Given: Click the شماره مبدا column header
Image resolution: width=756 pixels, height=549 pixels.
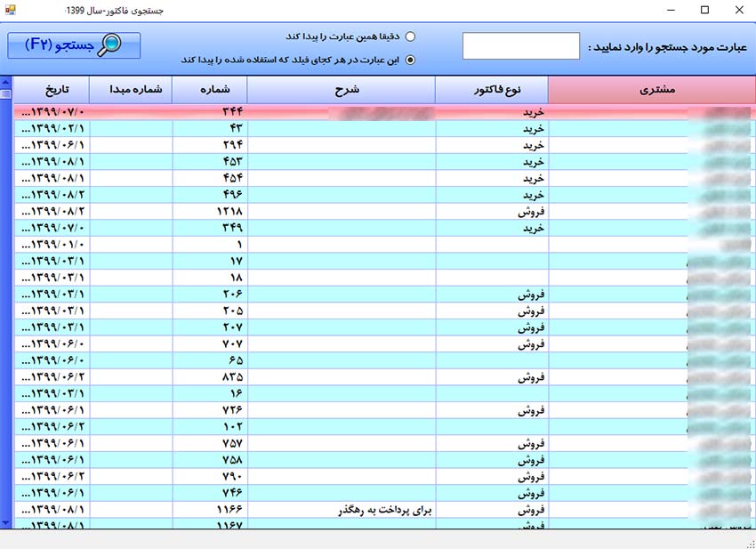Looking at the screenshot, I should [131, 90].
